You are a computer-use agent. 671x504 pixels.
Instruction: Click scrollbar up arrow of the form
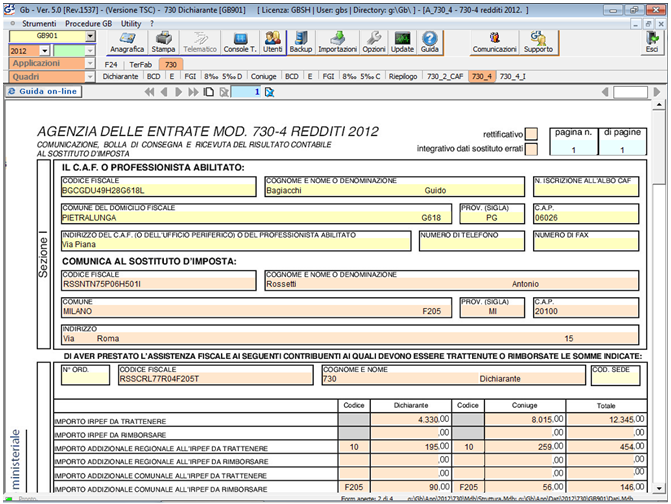click(659, 105)
